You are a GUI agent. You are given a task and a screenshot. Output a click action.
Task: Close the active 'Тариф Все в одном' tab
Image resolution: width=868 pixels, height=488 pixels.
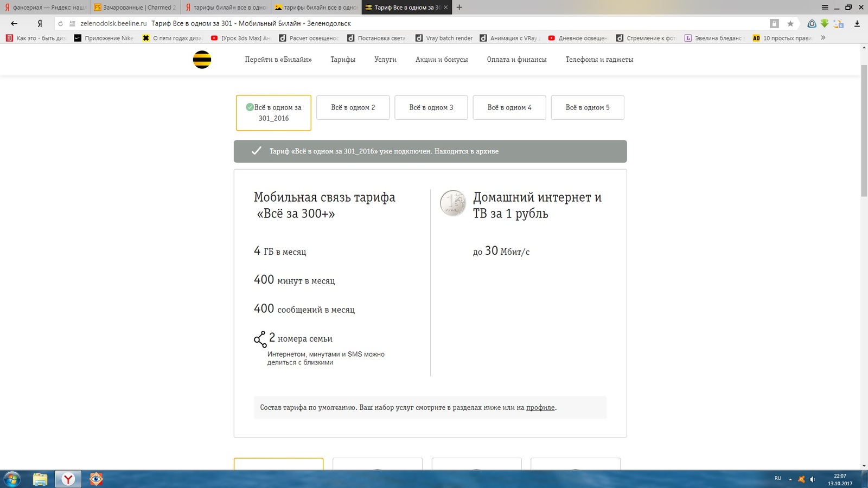coord(446,7)
